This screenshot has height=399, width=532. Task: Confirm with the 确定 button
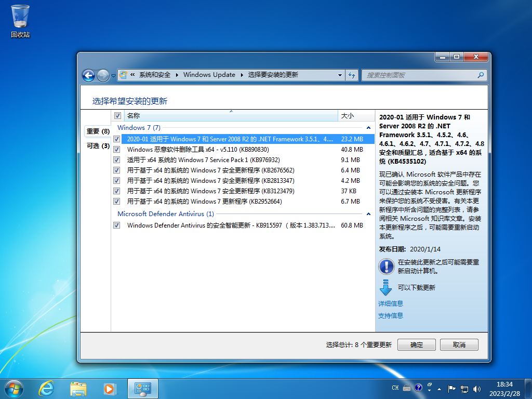point(416,345)
